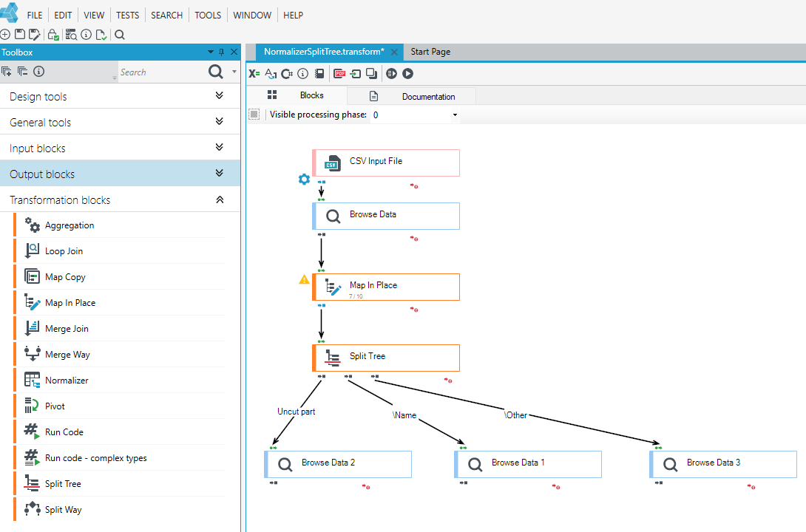
Task: Open the FILE menu
Action: (35, 16)
